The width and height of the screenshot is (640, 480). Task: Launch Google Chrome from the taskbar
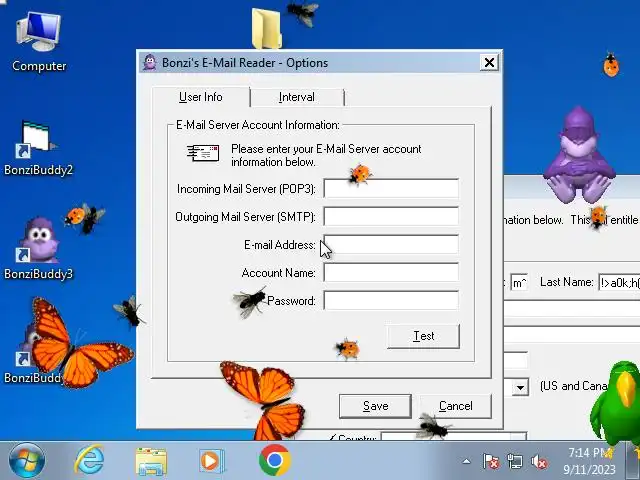pos(275,460)
